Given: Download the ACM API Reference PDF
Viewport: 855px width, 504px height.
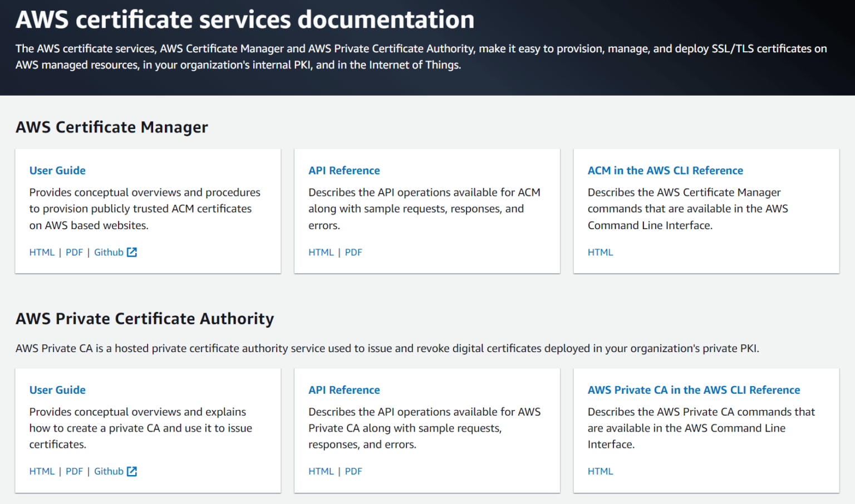Looking at the screenshot, I should click(353, 252).
